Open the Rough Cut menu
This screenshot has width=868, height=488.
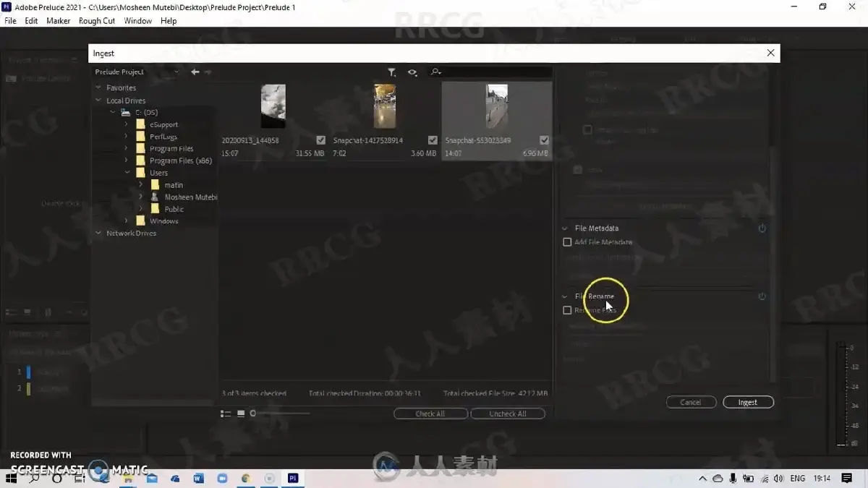tap(97, 21)
